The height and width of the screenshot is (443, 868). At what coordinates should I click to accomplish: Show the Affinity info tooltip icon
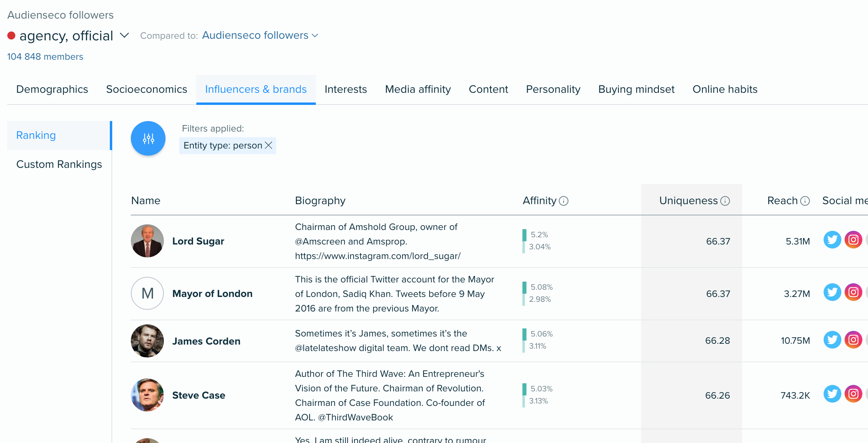564,201
